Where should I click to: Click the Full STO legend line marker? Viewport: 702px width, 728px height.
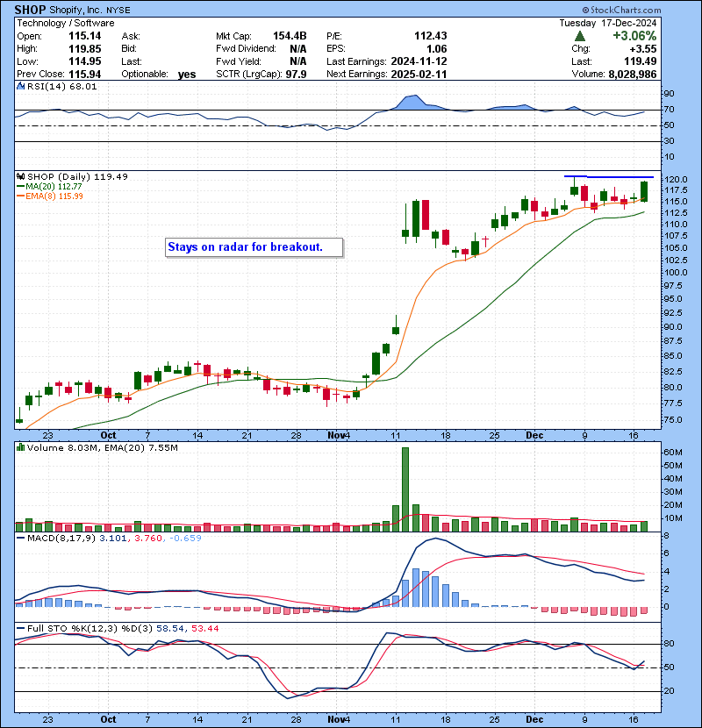(20, 628)
